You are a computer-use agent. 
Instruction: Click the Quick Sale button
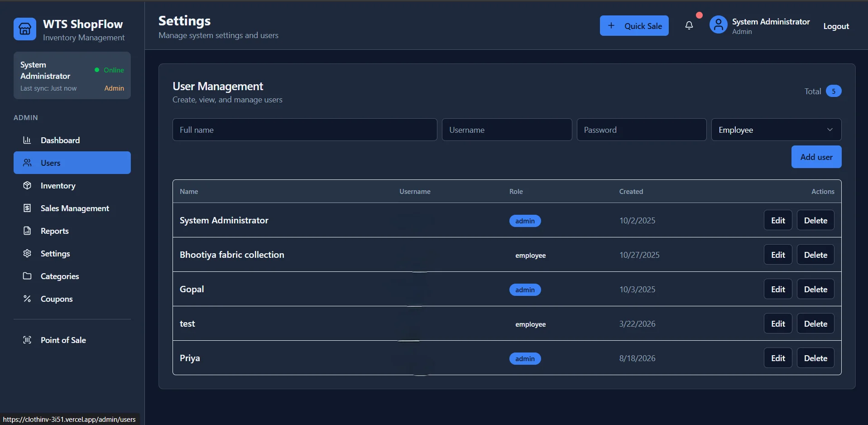click(x=634, y=26)
